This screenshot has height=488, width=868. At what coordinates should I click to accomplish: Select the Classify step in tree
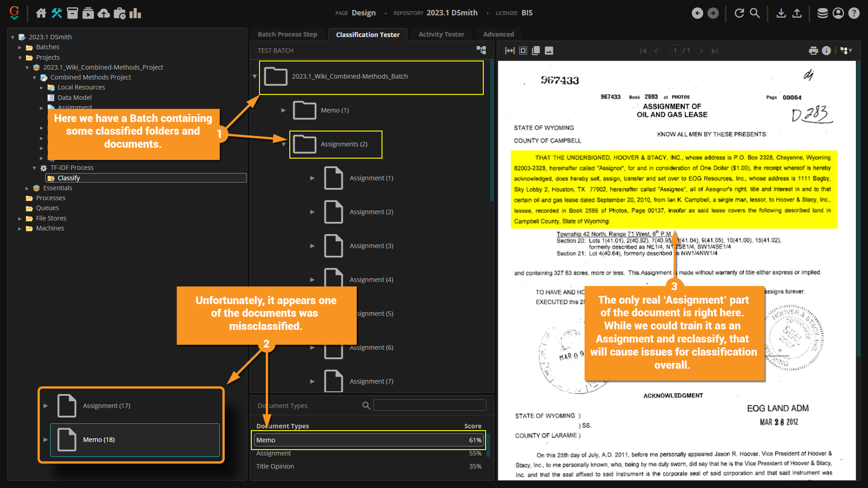point(69,178)
